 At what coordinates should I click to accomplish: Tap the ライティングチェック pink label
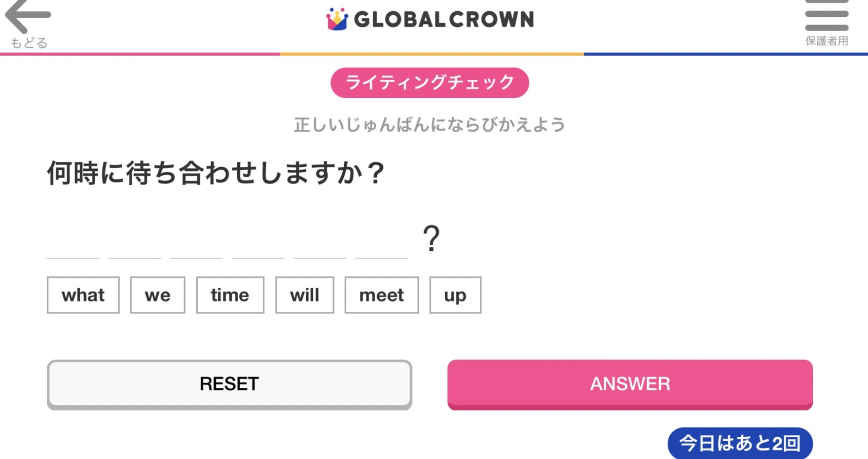[430, 82]
